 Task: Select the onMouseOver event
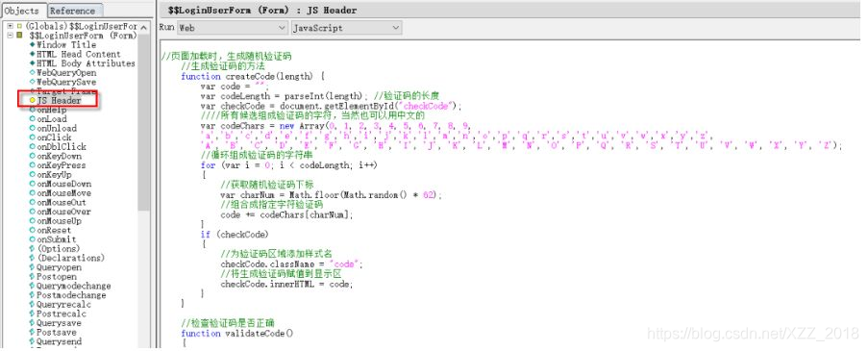63,212
